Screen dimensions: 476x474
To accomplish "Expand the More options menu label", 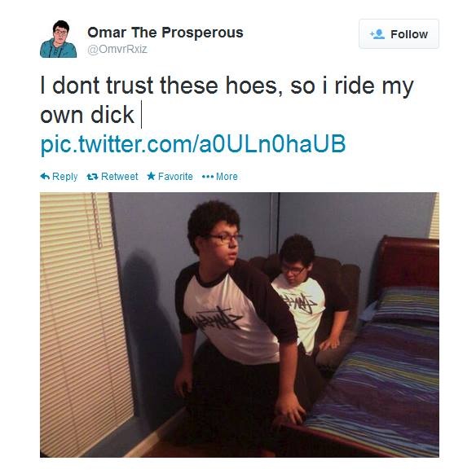I will (x=227, y=177).
